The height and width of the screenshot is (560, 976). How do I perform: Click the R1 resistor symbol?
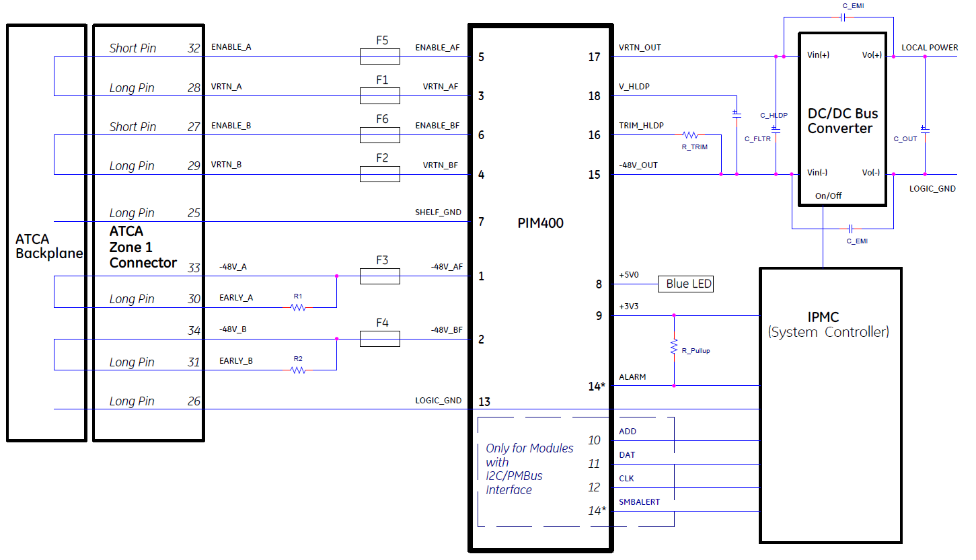click(298, 307)
